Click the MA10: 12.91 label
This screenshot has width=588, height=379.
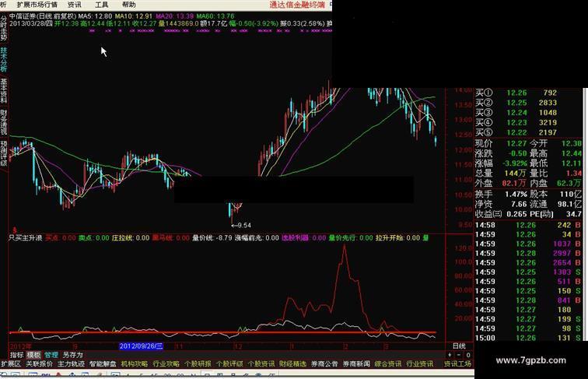click(x=134, y=16)
